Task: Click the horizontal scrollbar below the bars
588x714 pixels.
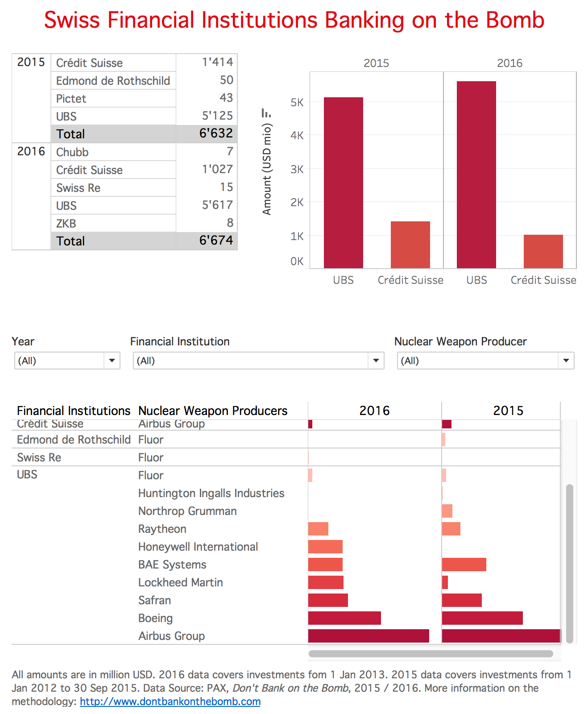Action: [431, 654]
